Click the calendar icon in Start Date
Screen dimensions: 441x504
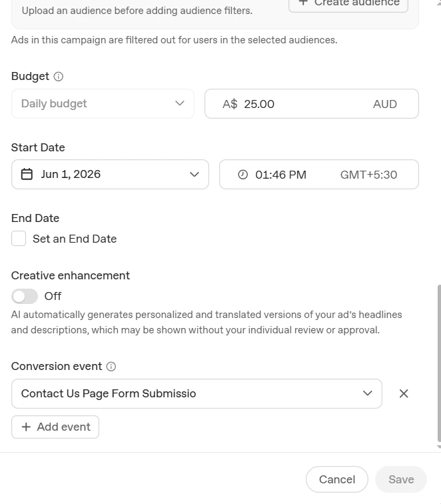pyautogui.click(x=27, y=174)
